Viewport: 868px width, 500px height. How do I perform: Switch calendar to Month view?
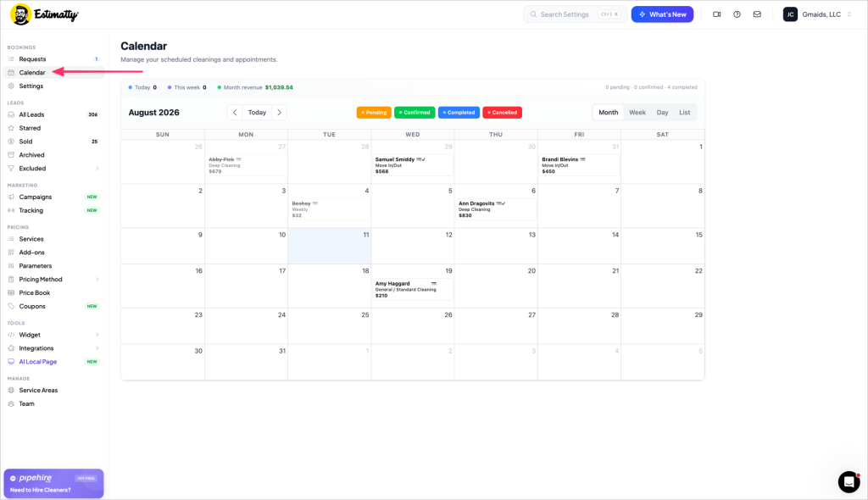(608, 113)
